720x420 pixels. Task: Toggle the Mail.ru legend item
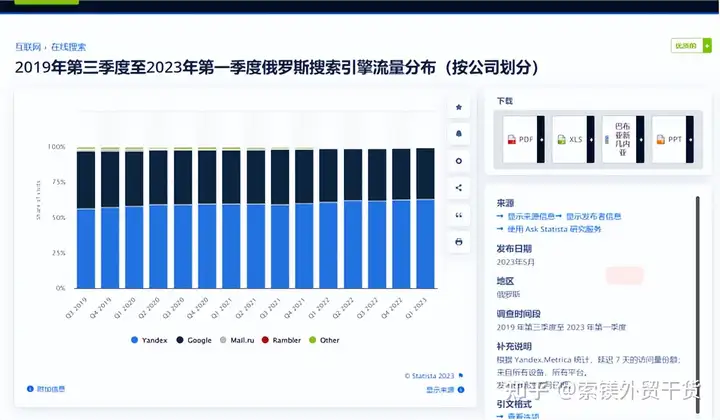(x=237, y=340)
